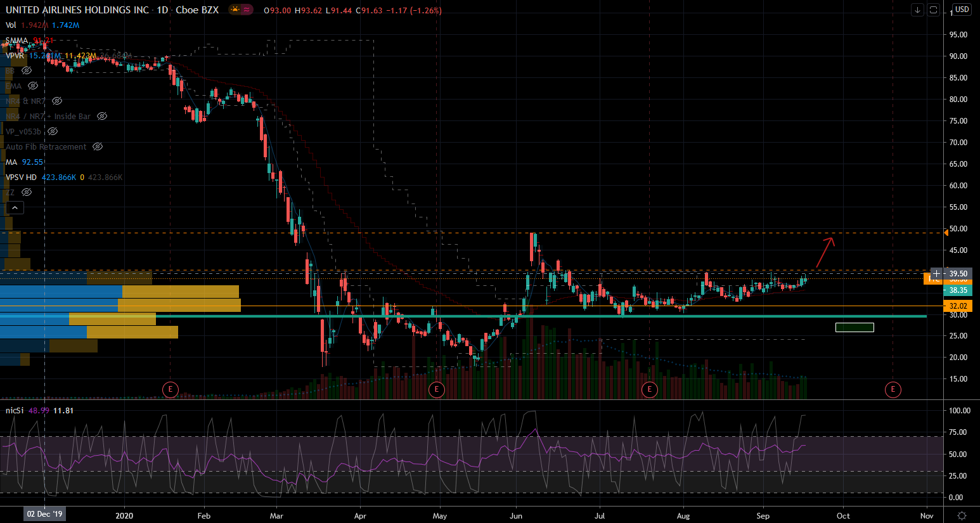The height and width of the screenshot is (523, 980).
Task: Click the 38.35 current price label
Action: point(958,290)
